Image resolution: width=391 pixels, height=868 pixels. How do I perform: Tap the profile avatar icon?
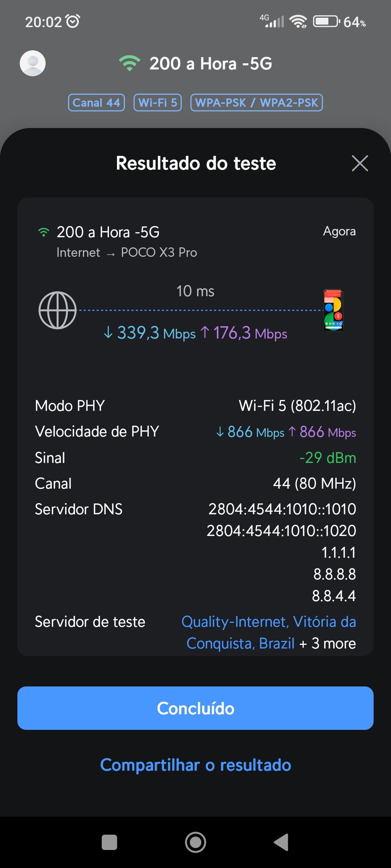tap(33, 63)
